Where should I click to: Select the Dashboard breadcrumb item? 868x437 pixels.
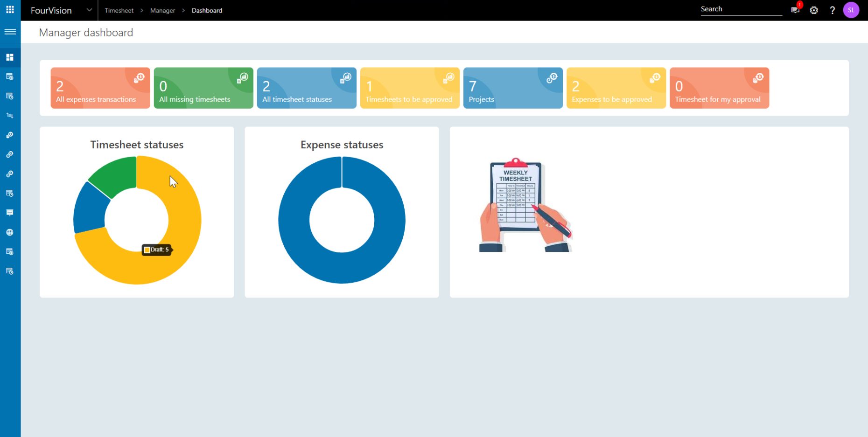pos(207,10)
